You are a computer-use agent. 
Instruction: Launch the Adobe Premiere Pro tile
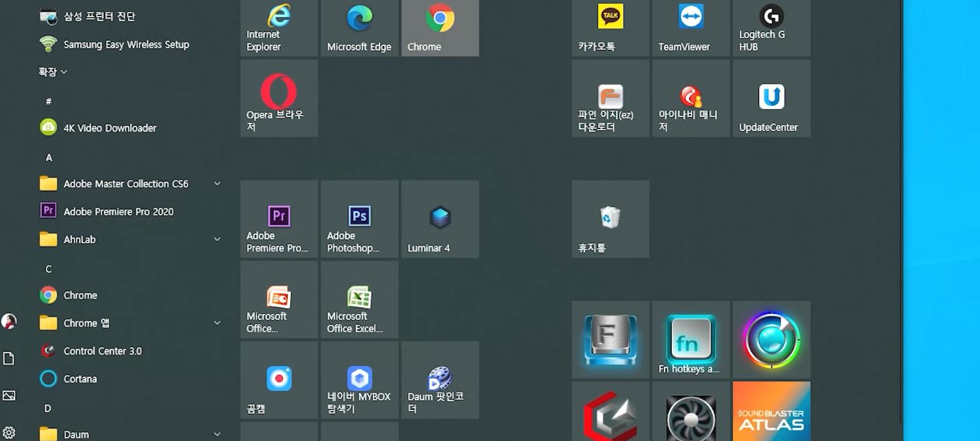click(x=279, y=219)
